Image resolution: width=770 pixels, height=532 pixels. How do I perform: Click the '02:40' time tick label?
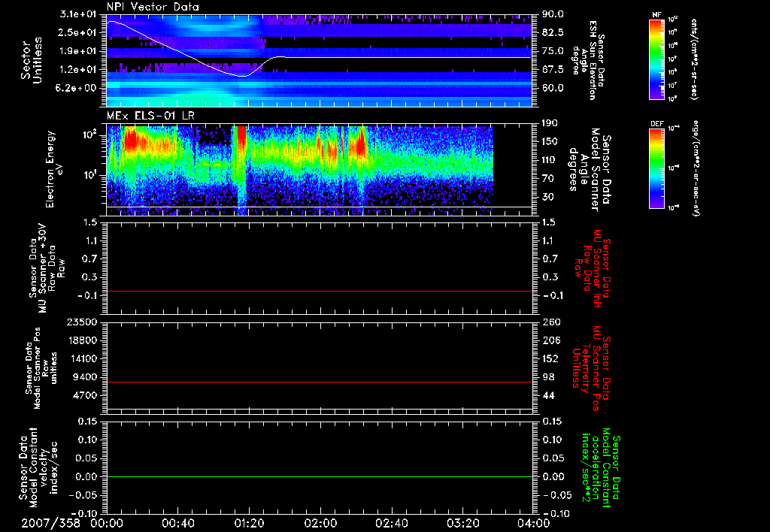[391, 523]
